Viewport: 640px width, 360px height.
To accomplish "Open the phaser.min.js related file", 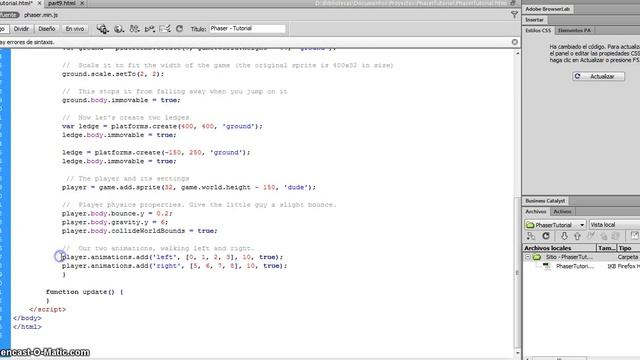I will (x=41, y=15).
